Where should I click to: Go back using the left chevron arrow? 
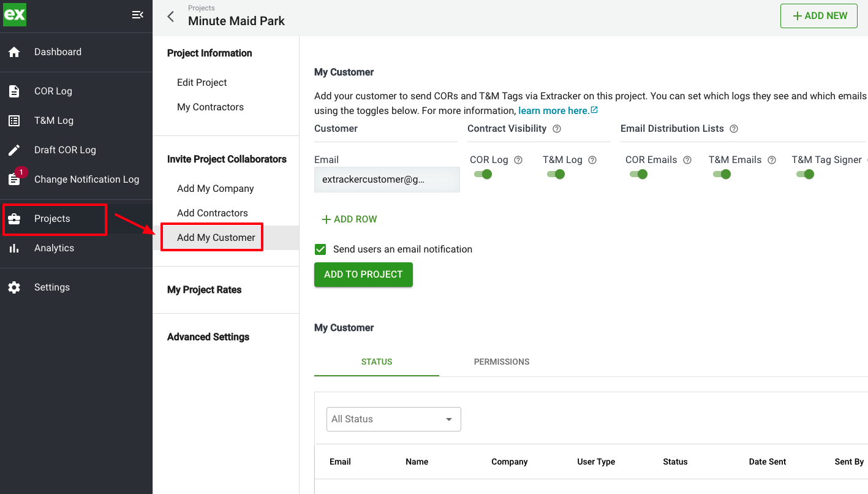171,17
